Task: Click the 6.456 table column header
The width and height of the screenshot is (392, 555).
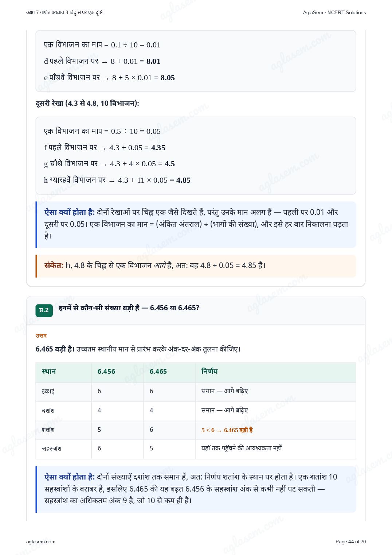Action: 106,372
